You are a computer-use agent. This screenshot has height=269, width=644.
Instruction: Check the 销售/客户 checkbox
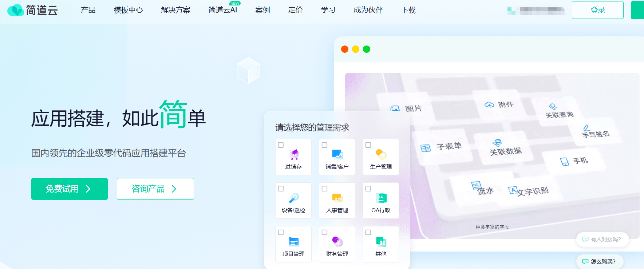(x=324, y=145)
